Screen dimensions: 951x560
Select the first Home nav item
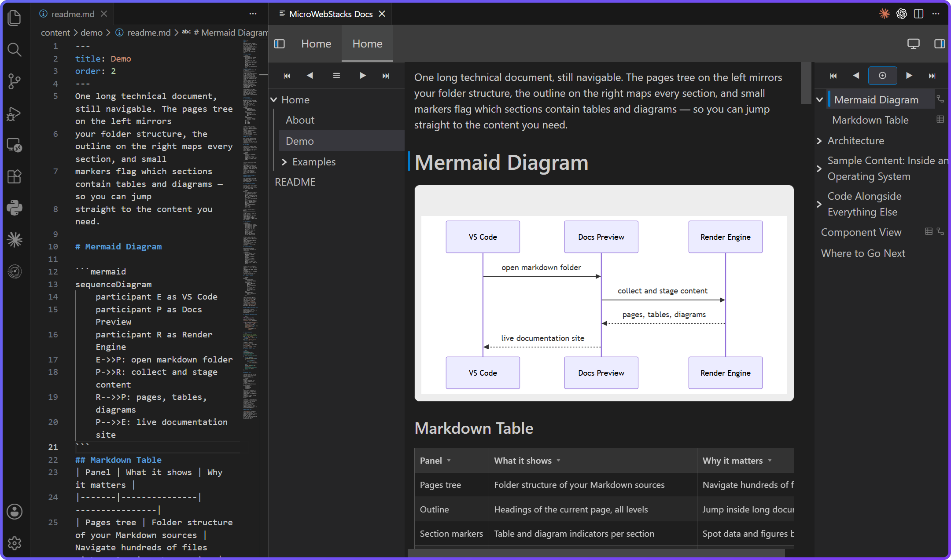click(x=316, y=44)
